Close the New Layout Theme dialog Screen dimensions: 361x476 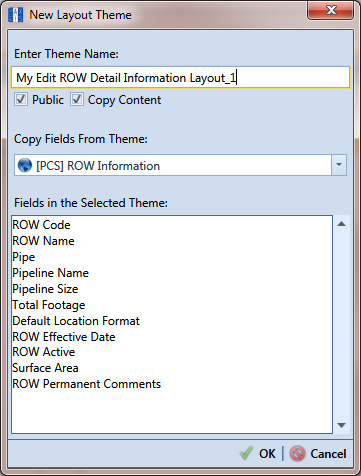click(x=330, y=11)
